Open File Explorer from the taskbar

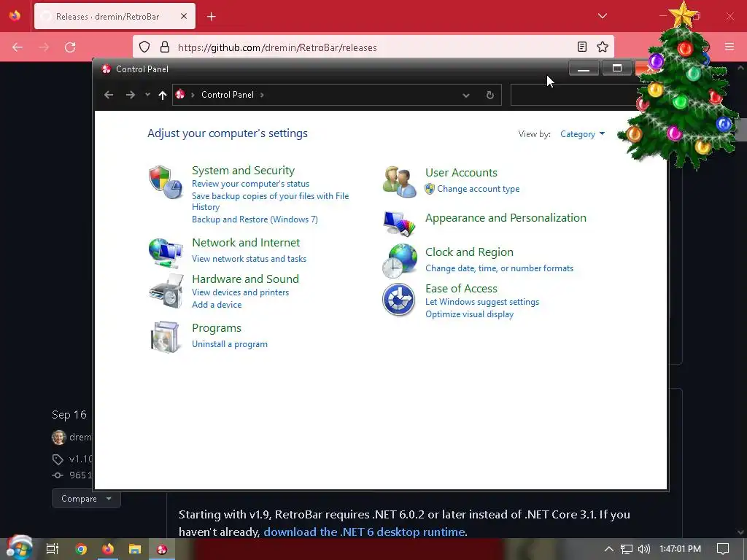[x=135, y=549]
